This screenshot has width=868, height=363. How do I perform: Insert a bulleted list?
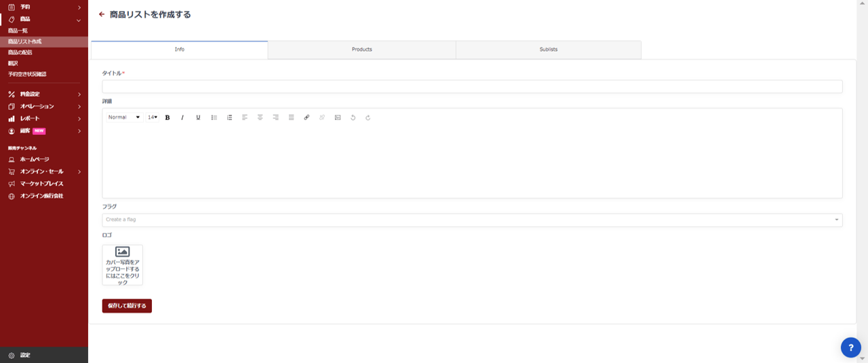coord(214,117)
